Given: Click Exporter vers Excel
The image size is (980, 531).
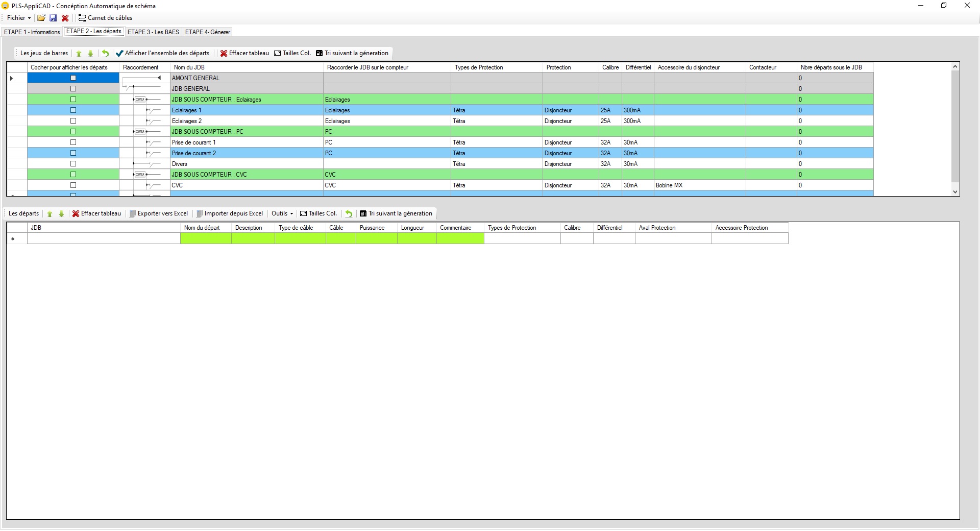Looking at the screenshot, I should (x=159, y=213).
